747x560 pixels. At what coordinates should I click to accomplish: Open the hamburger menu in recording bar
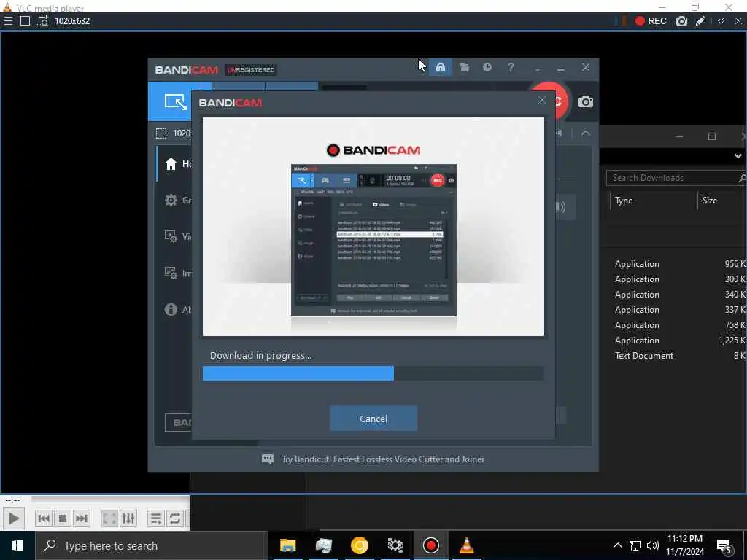[8, 21]
